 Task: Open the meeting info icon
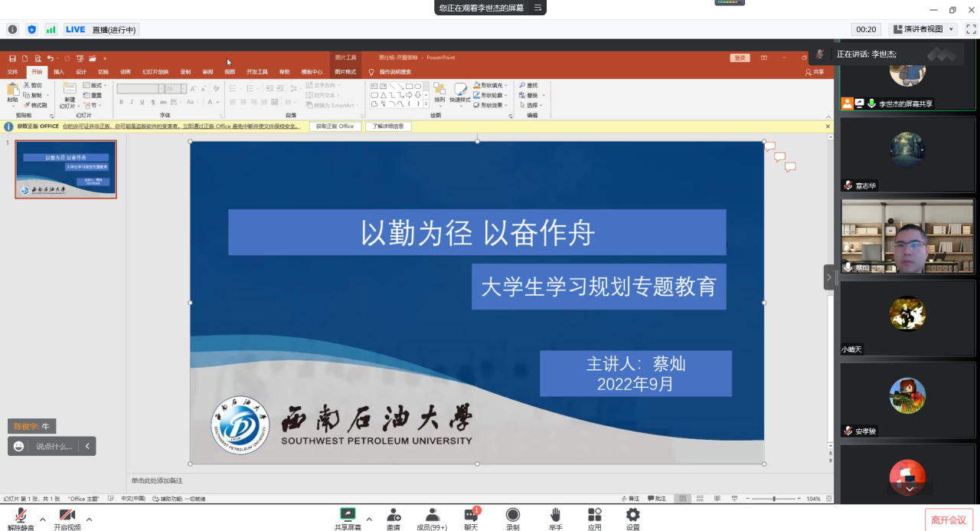[x=12, y=29]
